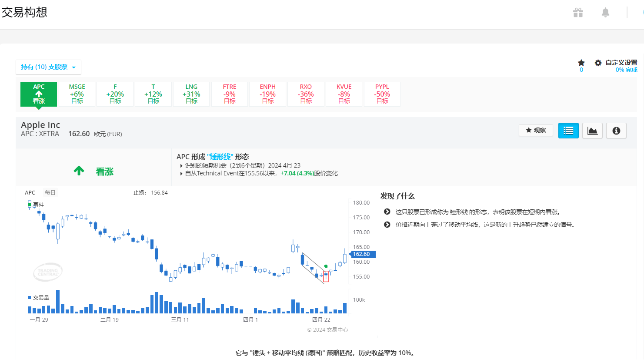The image size is (644, 363).
Task: Click the green 看涨 up arrow
Action: 79,171
